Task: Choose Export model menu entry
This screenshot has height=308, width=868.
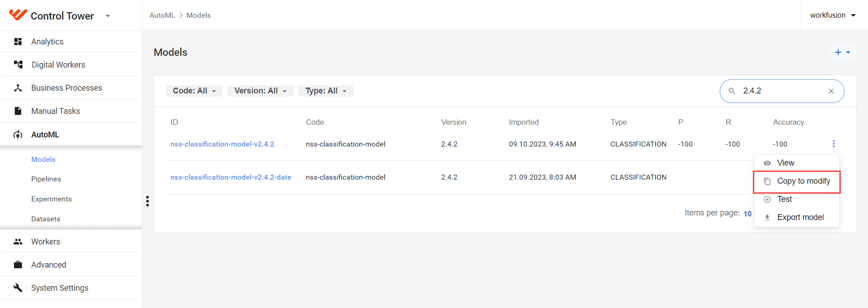Action: [x=796, y=217]
